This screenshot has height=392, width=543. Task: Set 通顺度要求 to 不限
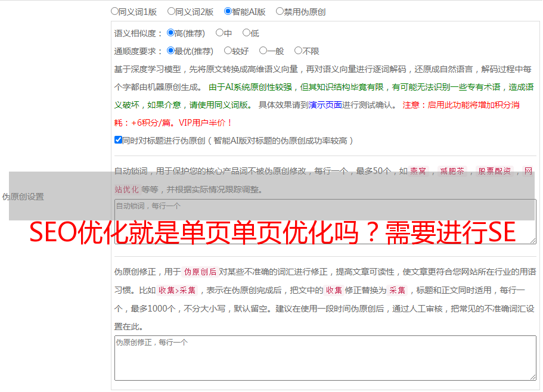point(298,51)
